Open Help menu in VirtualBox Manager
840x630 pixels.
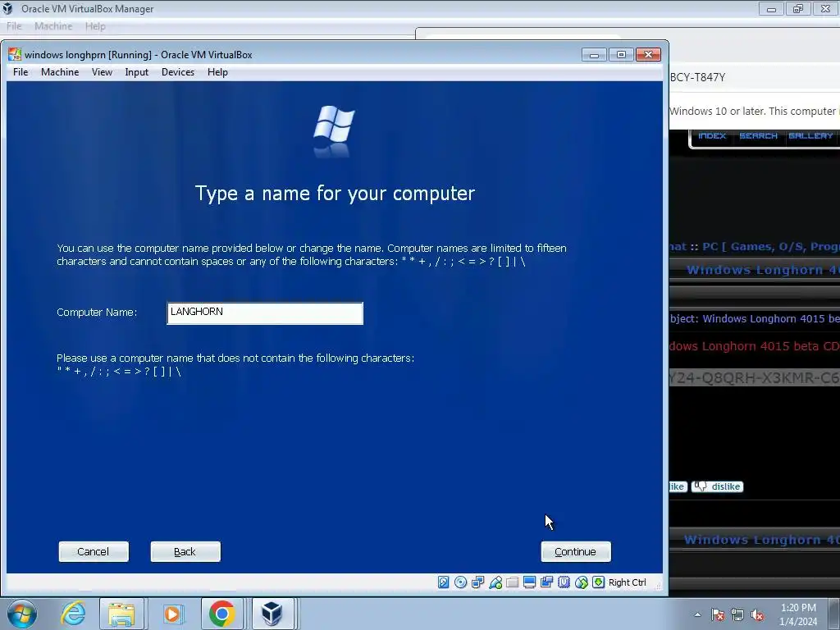point(95,26)
